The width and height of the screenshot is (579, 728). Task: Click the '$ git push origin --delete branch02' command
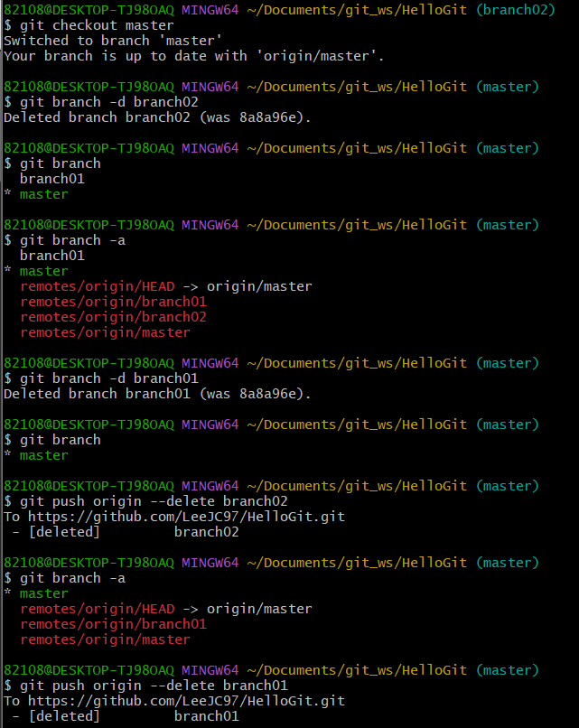(145, 501)
